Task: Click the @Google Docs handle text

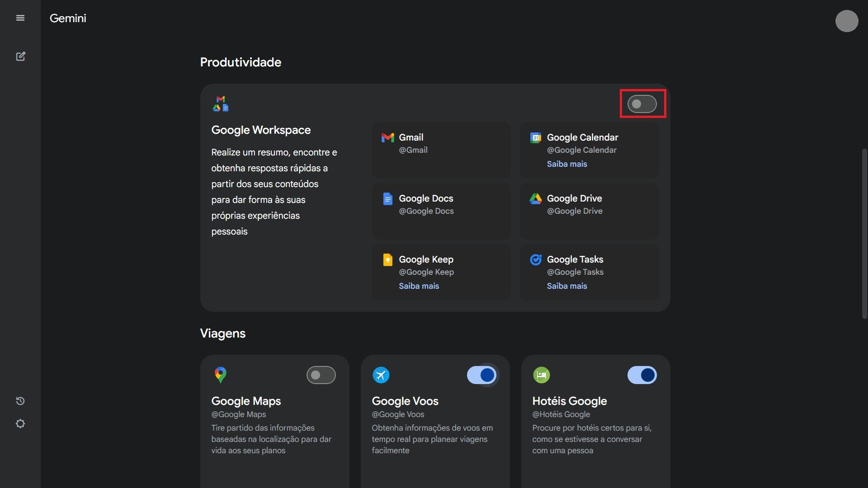Action: coord(426,211)
